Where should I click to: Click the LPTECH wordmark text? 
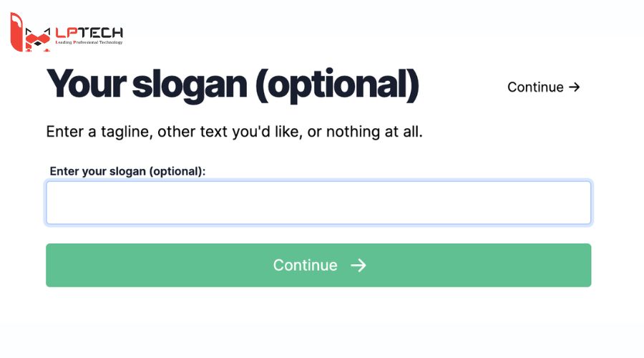click(89, 32)
